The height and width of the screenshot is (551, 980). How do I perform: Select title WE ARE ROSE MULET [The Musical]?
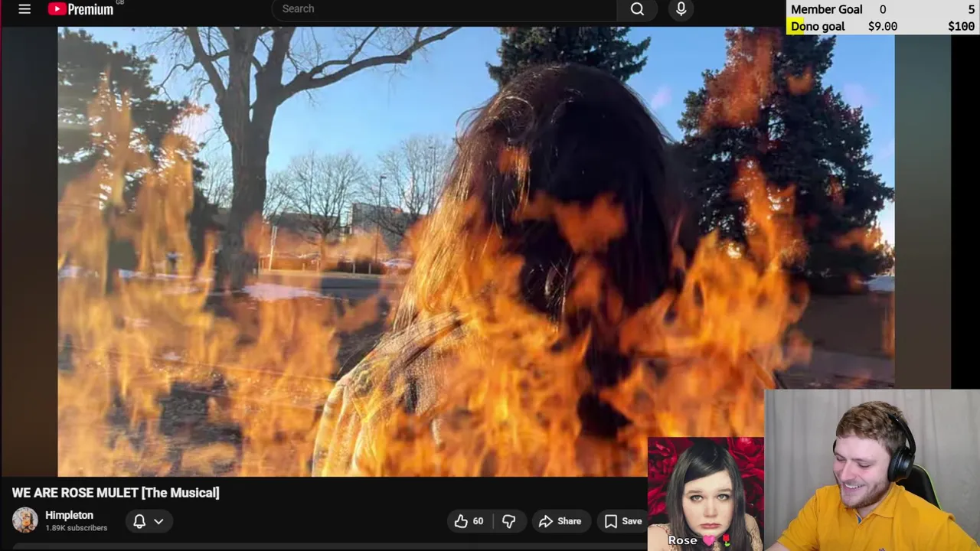coord(116,493)
